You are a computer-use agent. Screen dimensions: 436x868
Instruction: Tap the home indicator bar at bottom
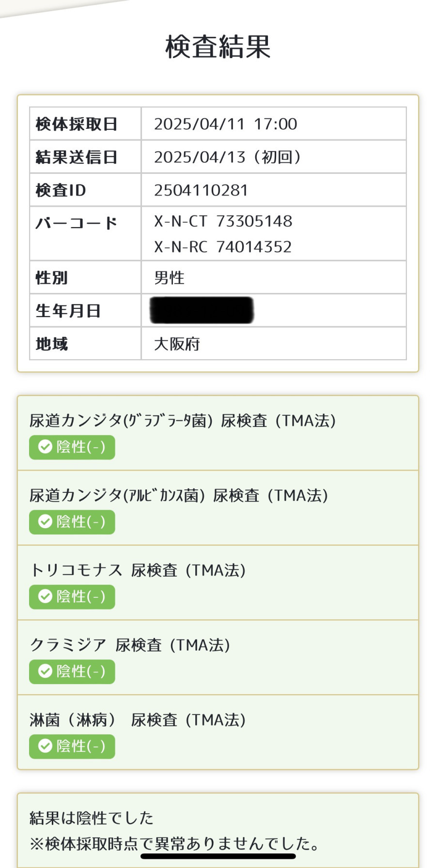(218, 856)
